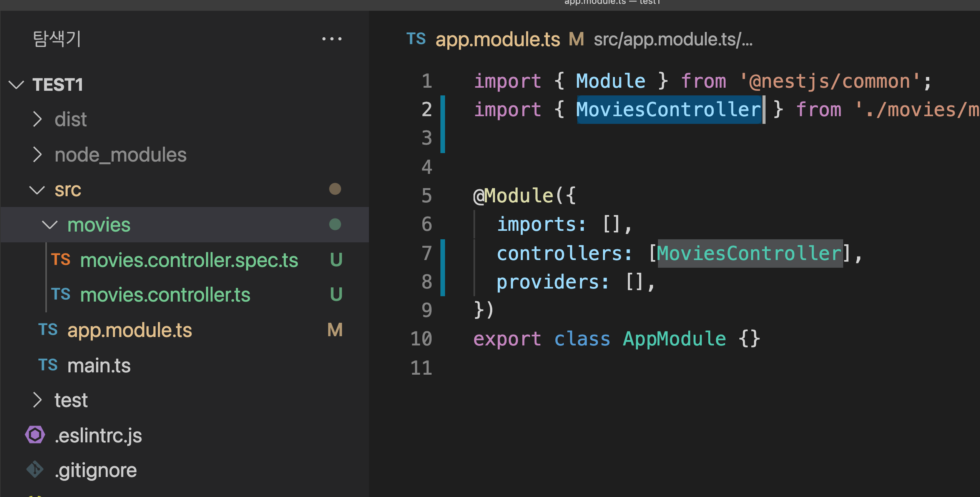The image size is (980, 497).
Task: Click TS icon next to main.ts
Action: click(48, 365)
